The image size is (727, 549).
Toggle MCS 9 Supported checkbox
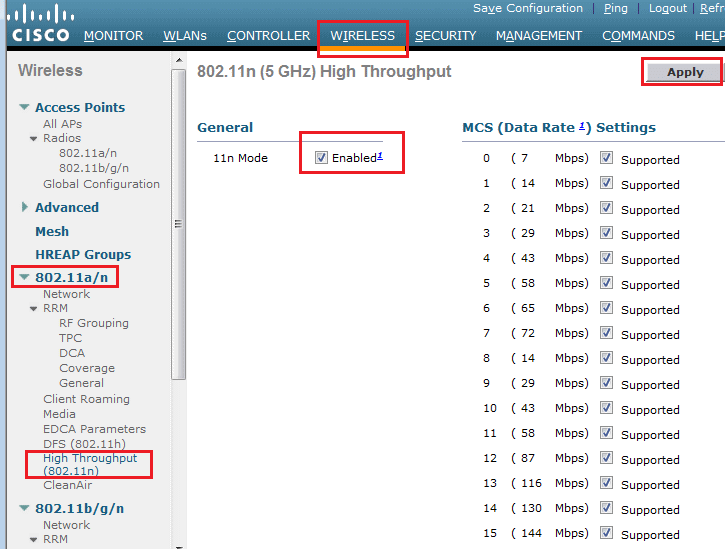pos(606,383)
